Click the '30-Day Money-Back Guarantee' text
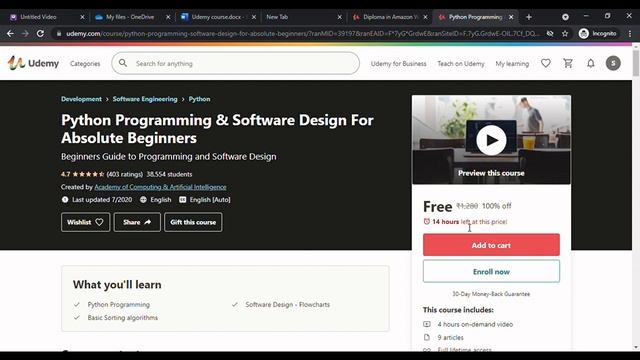 491,294
